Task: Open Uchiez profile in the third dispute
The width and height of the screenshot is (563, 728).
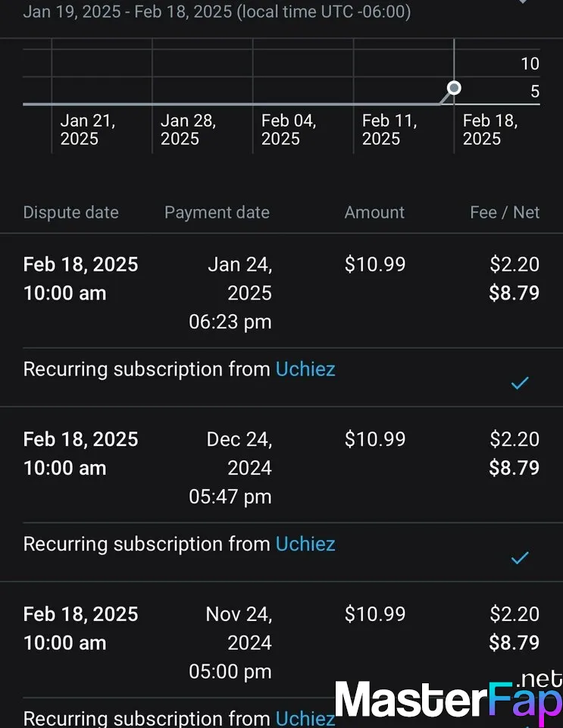Action: 305,717
